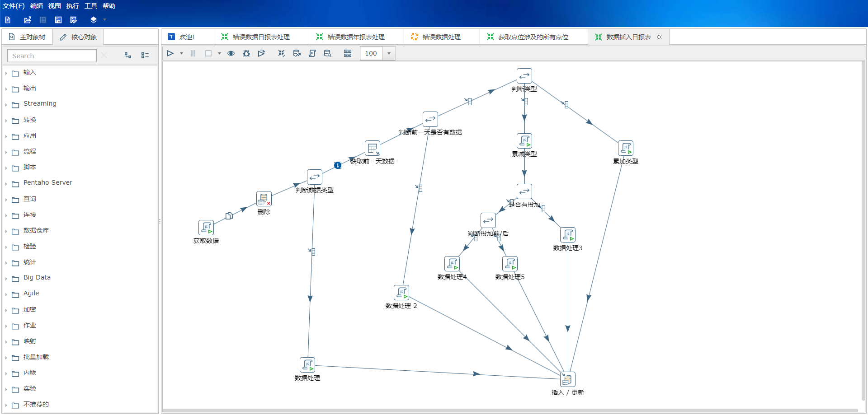This screenshot has width=868, height=415.
Task: Open the zoom percentage dropdown
Action: pyautogui.click(x=389, y=53)
